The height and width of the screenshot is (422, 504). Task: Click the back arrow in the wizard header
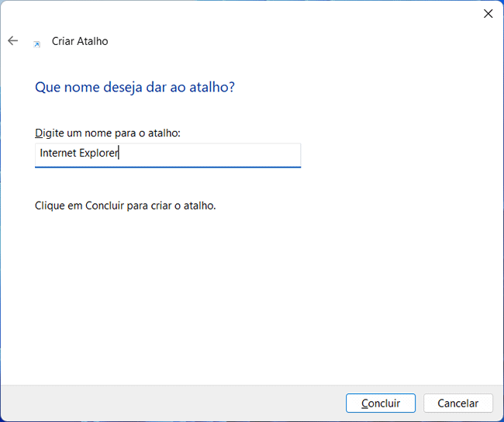tap(12, 41)
